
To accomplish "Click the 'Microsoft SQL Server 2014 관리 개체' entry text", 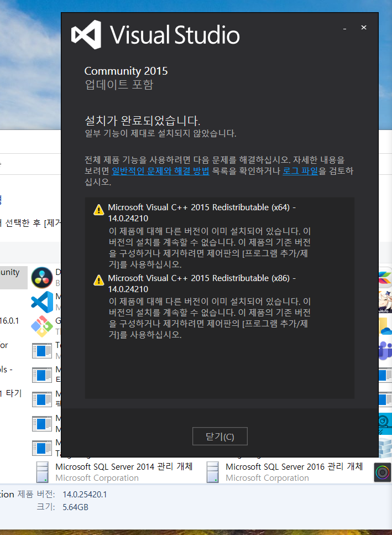I will (124, 466).
